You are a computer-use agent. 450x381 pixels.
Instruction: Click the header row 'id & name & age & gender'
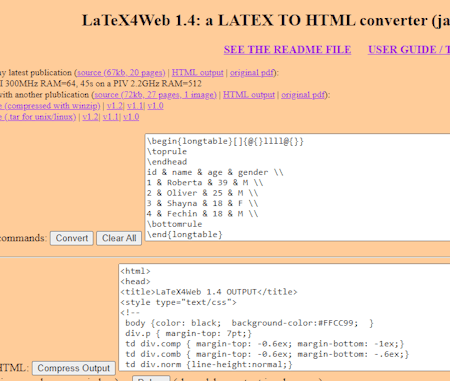pos(215,172)
